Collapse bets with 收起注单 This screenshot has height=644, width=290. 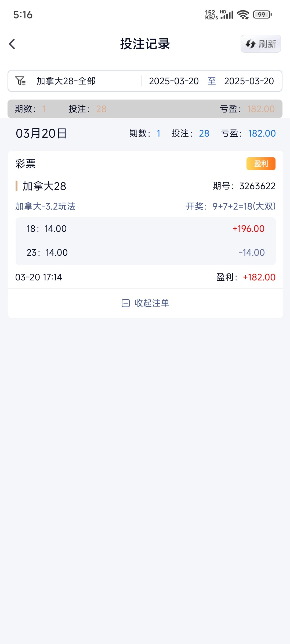[x=152, y=303]
